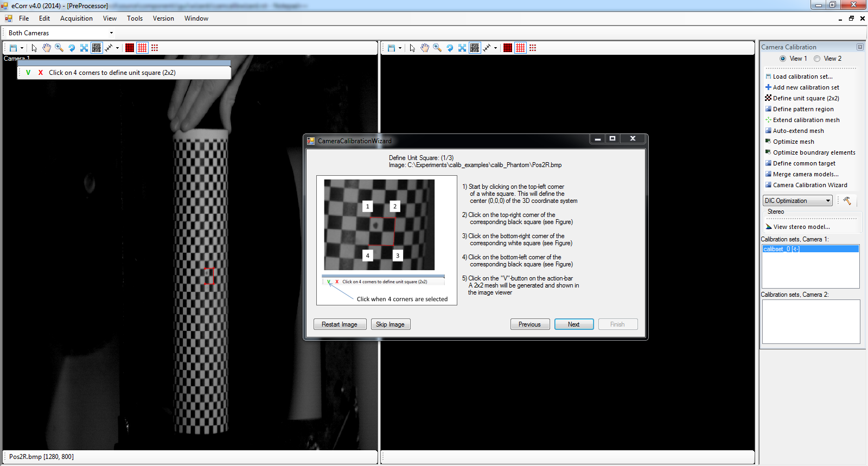
Task: Click Optimize boundary elements
Action: click(810, 152)
